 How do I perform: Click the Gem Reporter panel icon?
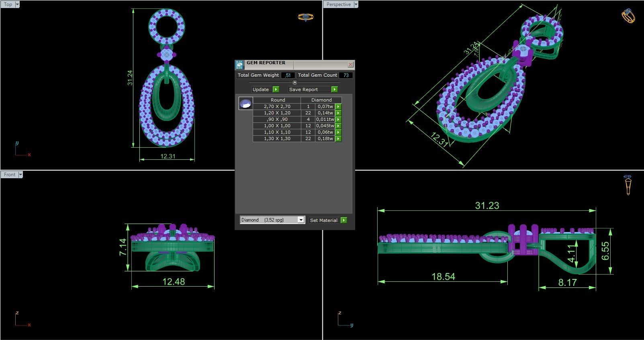pyautogui.click(x=239, y=65)
